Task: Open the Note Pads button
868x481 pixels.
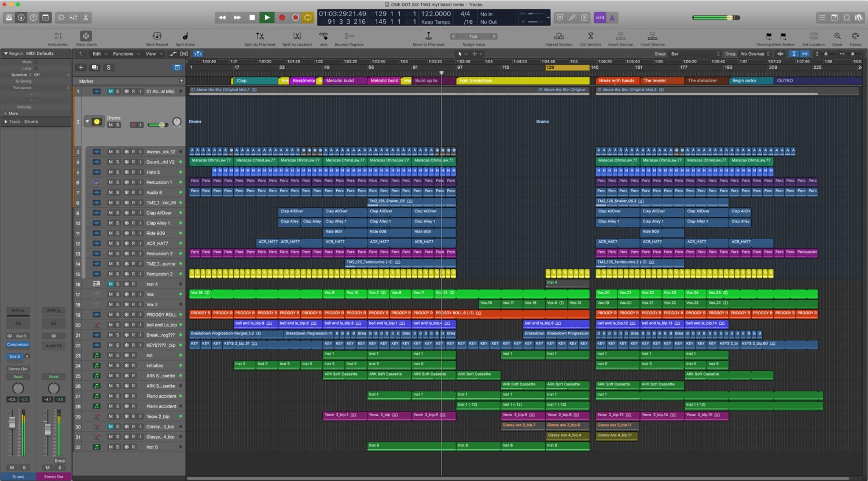Action: point(834,18)
